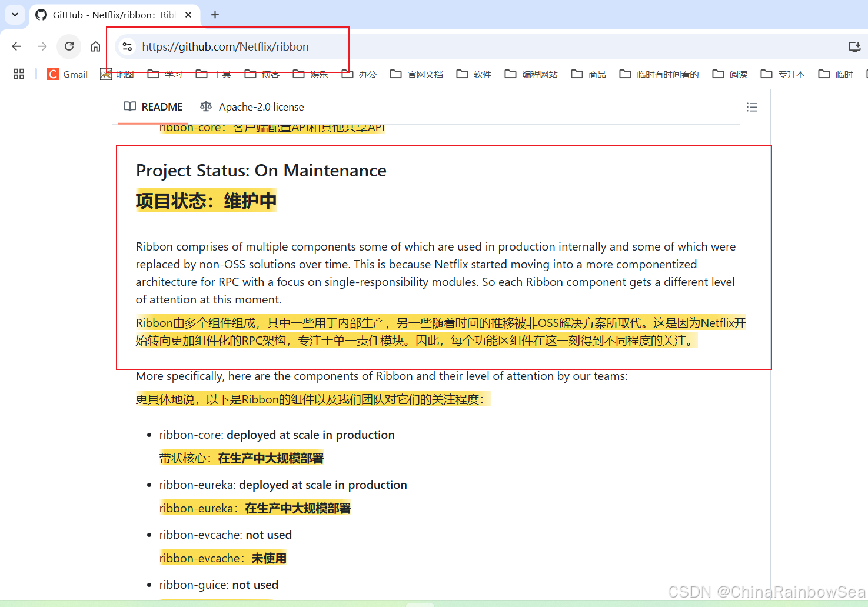Open the apps grid icon on the bookmarks bar

(18, 74)
